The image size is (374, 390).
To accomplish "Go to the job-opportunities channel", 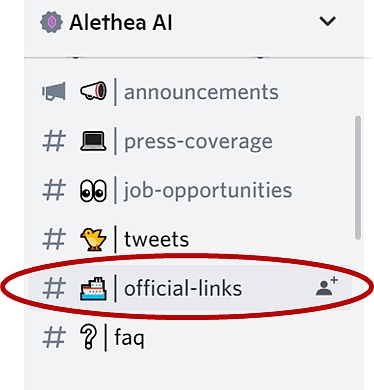I will click(208, 191).
